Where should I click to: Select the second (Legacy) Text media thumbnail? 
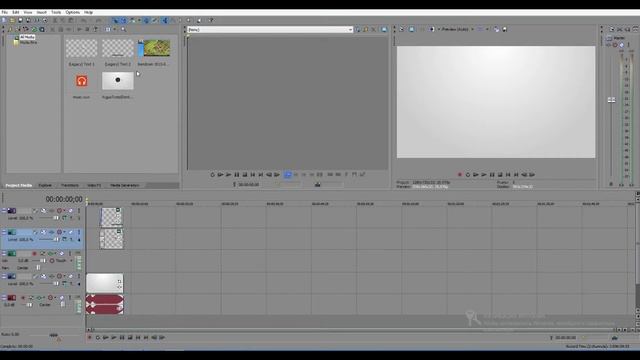click(118, 49)
